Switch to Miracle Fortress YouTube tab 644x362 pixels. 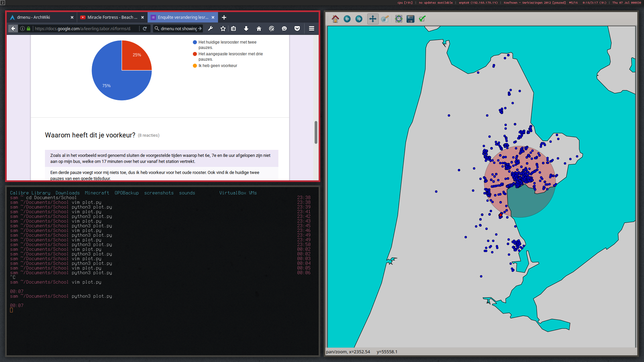coord(112,17)
